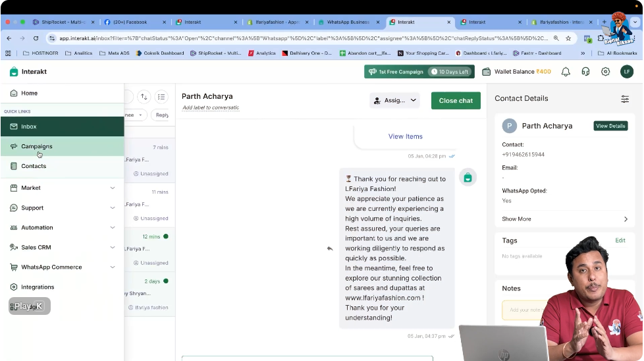Open the 12 mins chat conversation

pos(149,250)
